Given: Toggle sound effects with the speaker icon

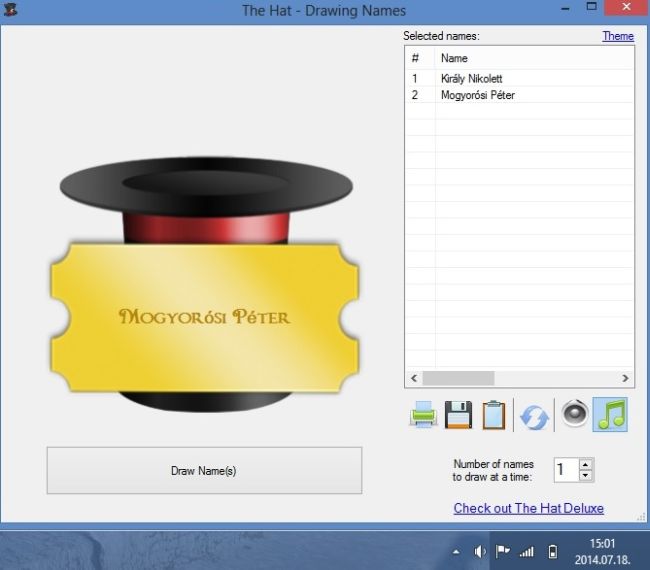Looking at the screenshot, I should 575,413.
